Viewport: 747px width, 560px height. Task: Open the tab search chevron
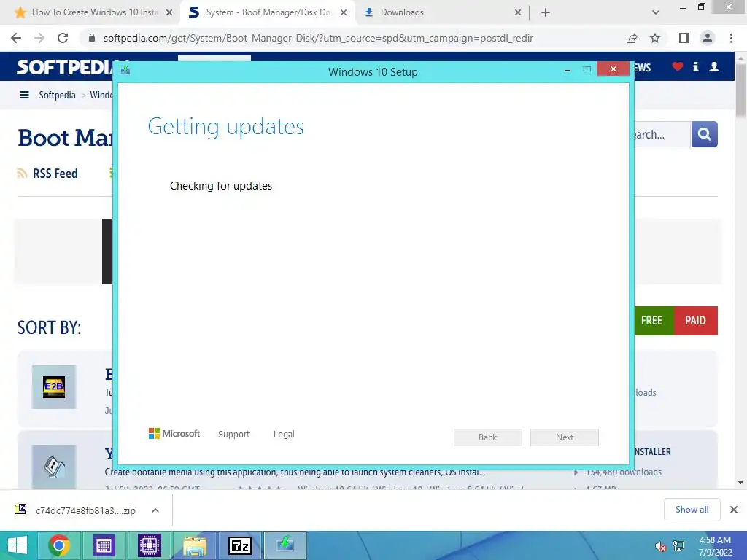656,13
